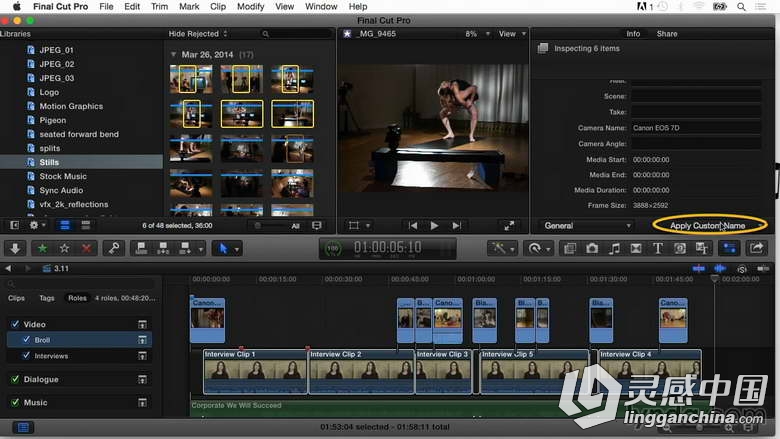Open the General metadata view dropdown

click(587, 226)
